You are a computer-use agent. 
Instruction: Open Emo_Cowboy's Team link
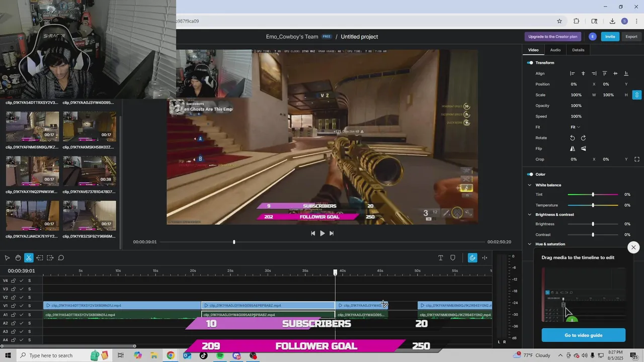pyautogui.click(x=292, y=37)
